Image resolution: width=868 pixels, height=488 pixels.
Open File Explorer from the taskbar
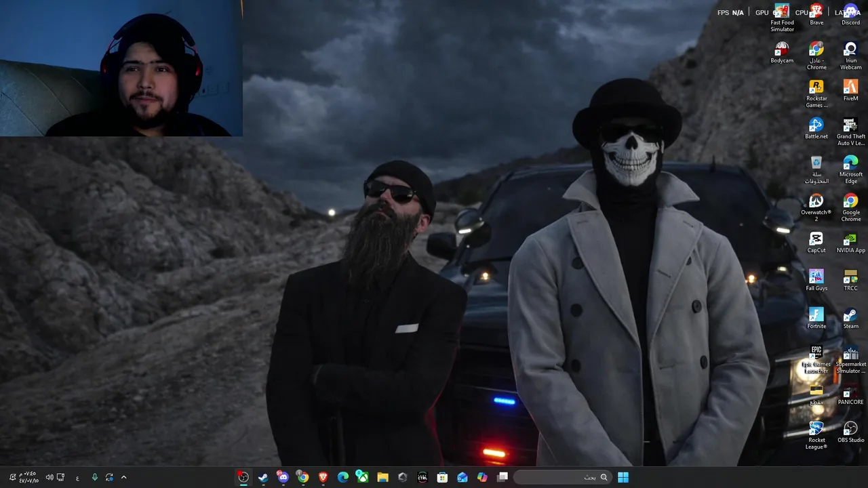(x=382, y=477)
